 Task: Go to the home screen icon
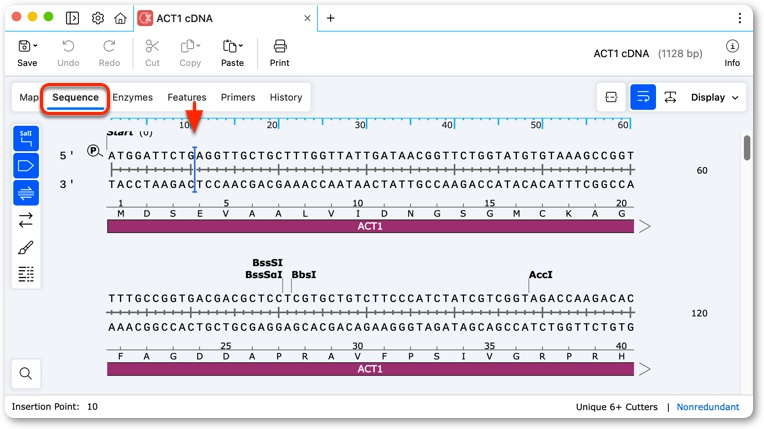coord(120,18)
